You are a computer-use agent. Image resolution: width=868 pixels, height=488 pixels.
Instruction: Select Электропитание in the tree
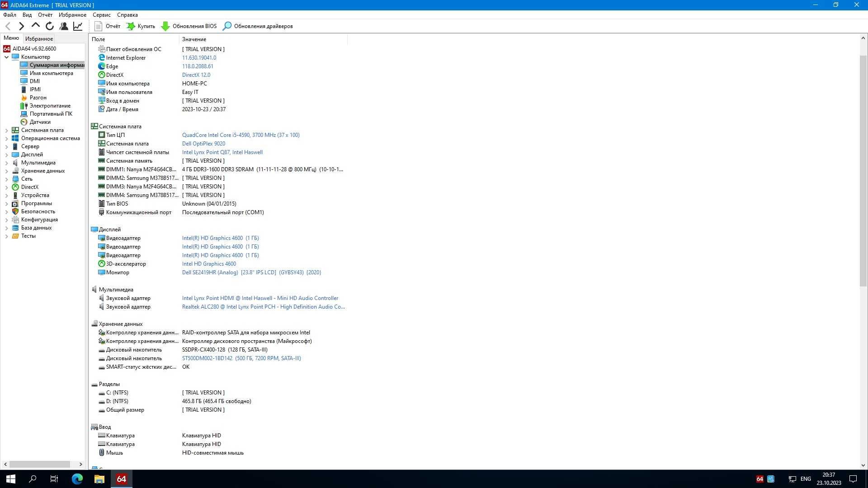[50, 106]
